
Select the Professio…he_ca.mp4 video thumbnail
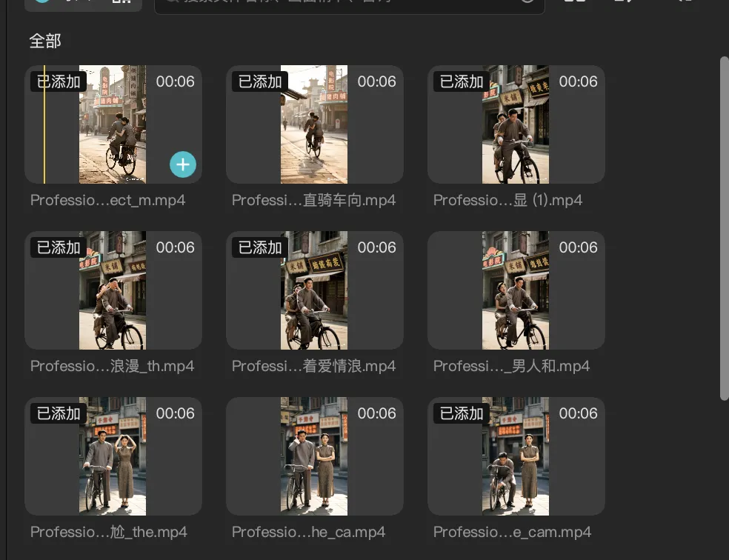pyautogui.click(x=314, y=456)
